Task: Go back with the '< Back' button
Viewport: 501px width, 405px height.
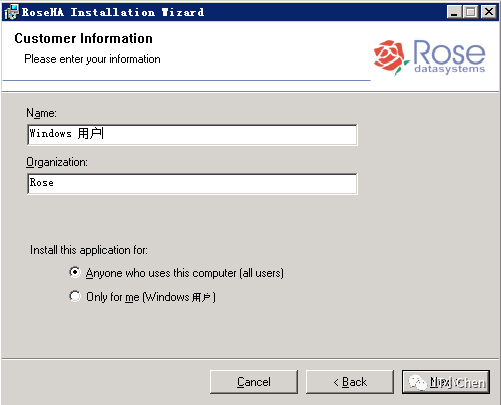Action: pyautogui.click(x=350, y=382)
